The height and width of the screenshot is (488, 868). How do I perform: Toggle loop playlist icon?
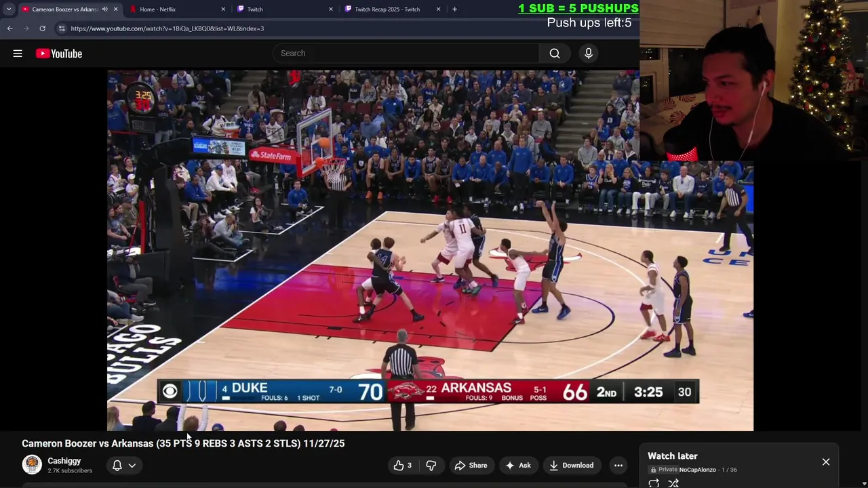654,483
